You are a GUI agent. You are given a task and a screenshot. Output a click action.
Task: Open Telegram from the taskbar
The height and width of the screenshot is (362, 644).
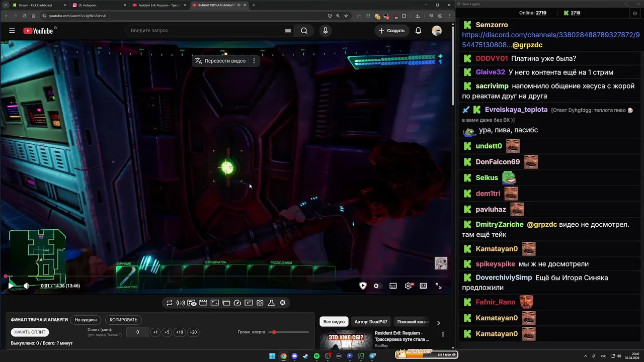point(372,356)
